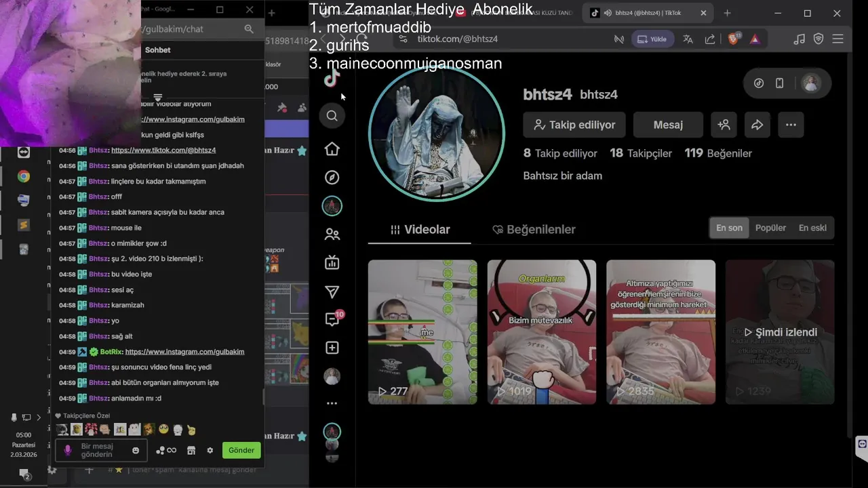Click the phone app icon in the top-right pill
Image resolution: width=868 pixels, height=488 pixels.
click(780, 83)
